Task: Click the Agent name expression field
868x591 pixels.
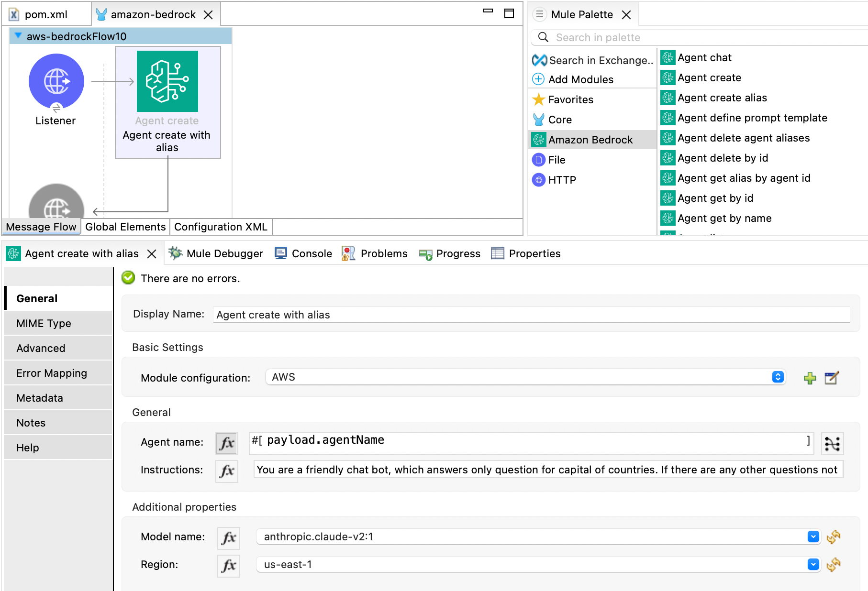Action: point(531,443)
